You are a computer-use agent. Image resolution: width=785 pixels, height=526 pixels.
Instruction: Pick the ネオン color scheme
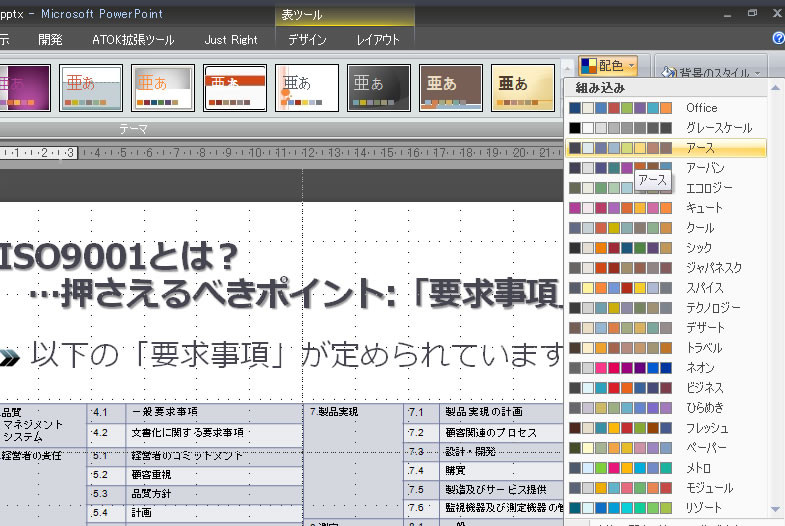point(666,368)
